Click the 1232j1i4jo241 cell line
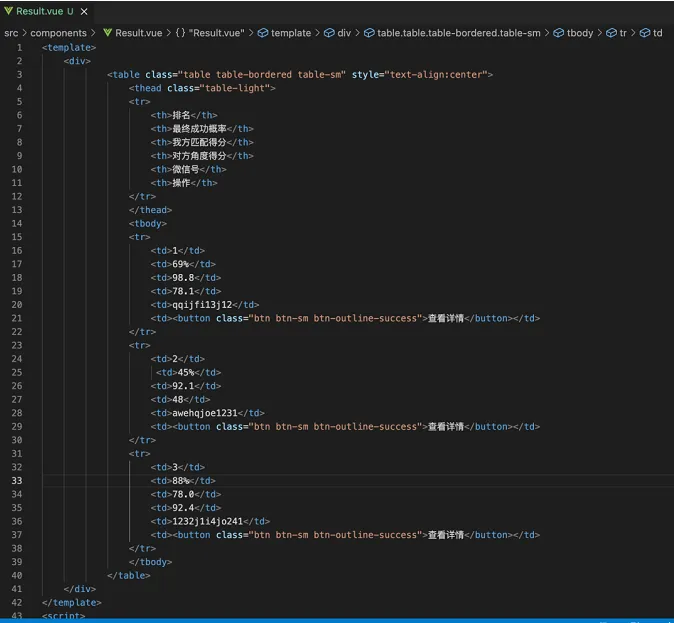Screen dimensions: 674x623 pos(210,522)
